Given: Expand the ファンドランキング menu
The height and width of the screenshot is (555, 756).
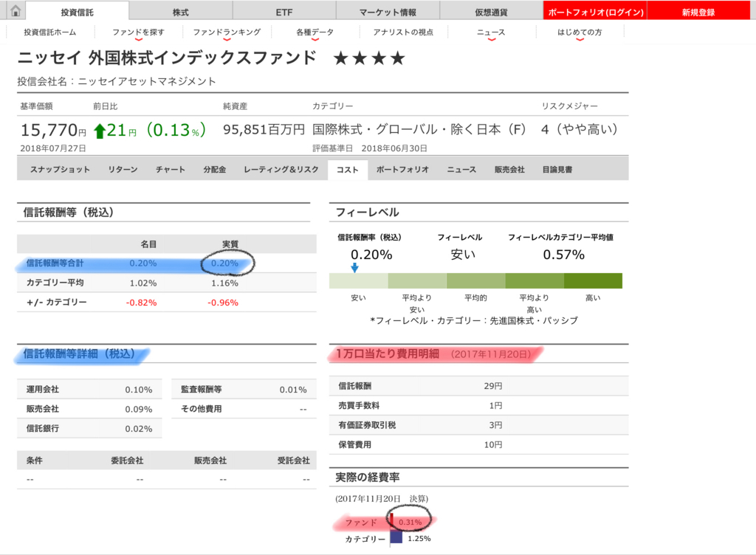Looking at the screenshot, I should click(227, 32).
